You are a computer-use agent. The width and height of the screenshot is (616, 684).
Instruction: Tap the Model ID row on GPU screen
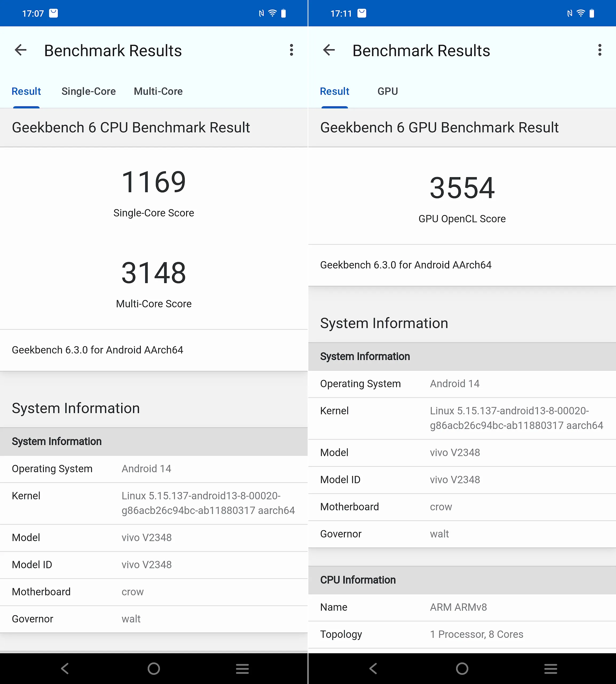coord(462,480)
